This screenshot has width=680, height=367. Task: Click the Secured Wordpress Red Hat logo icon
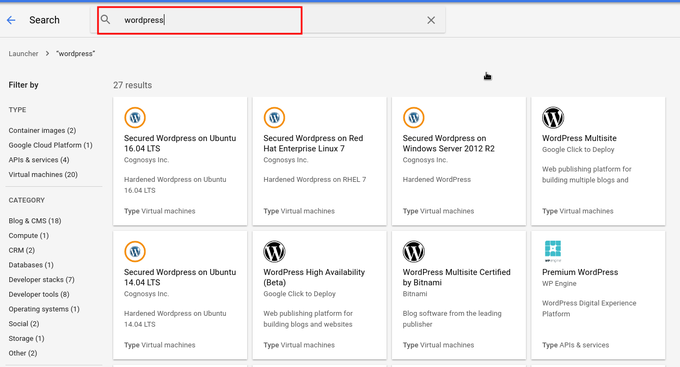(x=274, y=118)
